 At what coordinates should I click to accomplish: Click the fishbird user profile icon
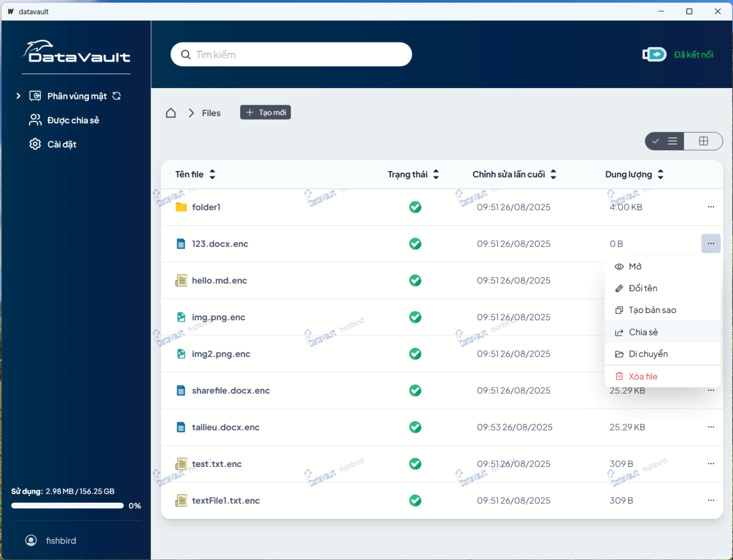click(31, 541)
